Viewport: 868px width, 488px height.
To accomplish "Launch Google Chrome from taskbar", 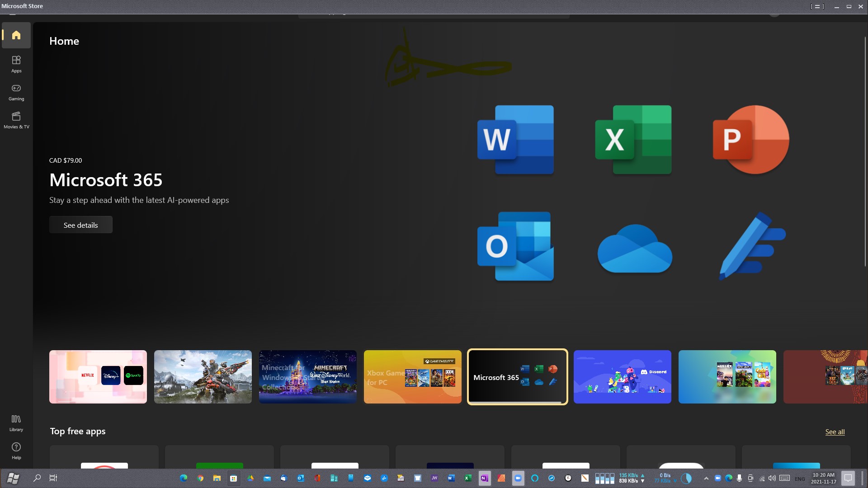I will (x=200, y=478).
